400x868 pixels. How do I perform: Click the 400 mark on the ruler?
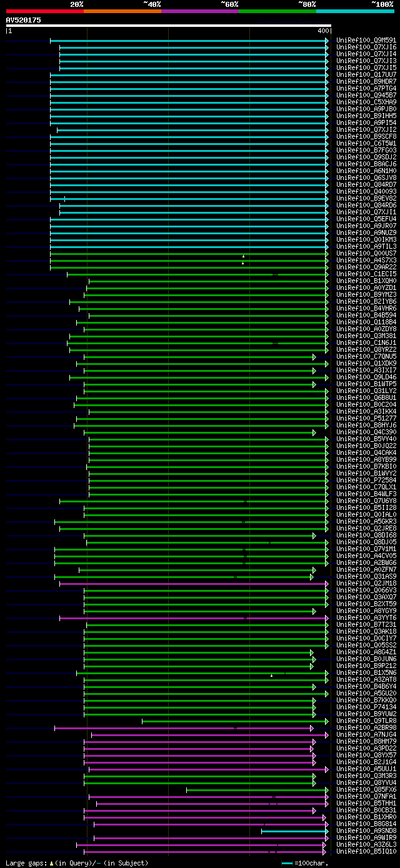coord(323,31)
